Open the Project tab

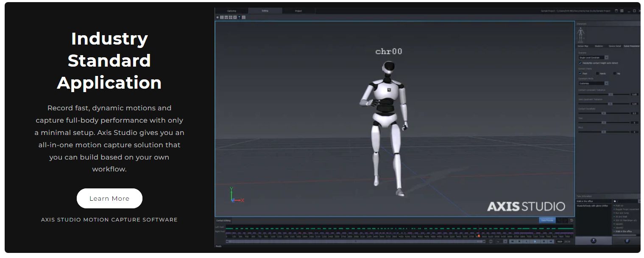pos(298,11)
